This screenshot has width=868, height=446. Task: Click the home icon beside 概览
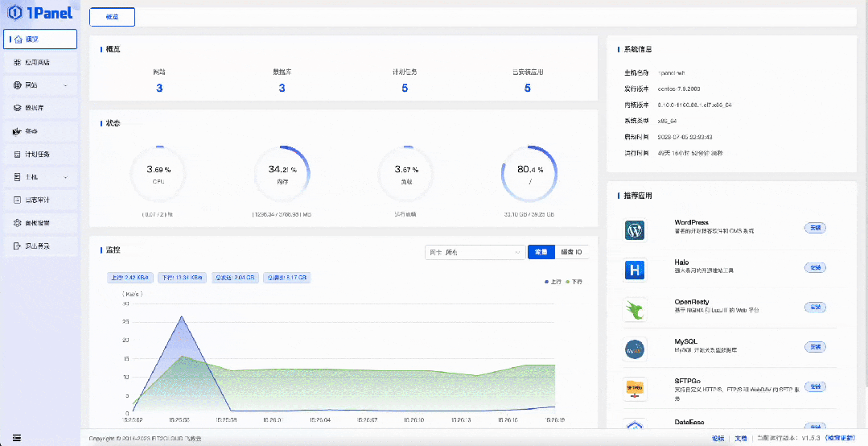[x=19, y=39]
